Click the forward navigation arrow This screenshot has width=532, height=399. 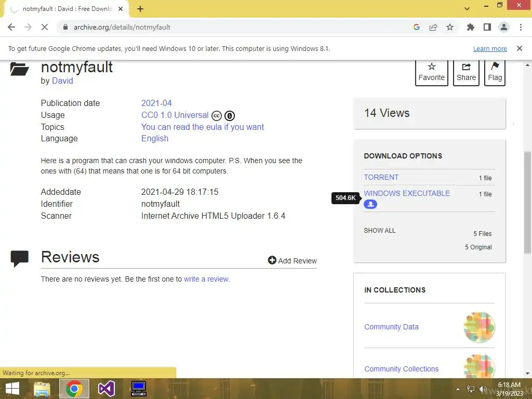click(28, 27)
